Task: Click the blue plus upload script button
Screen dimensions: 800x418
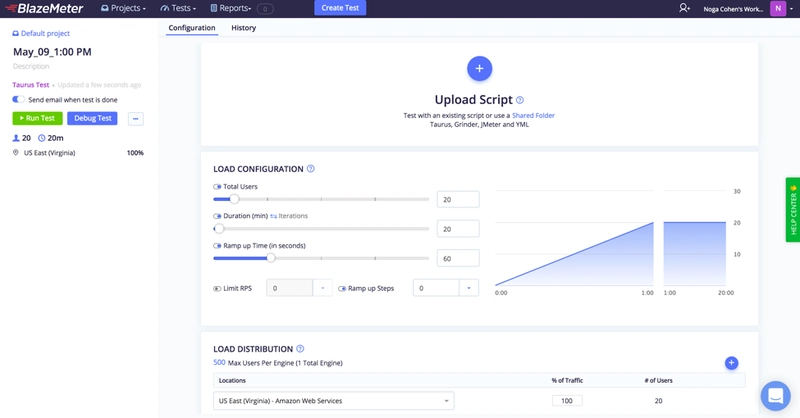Action: 479,68
